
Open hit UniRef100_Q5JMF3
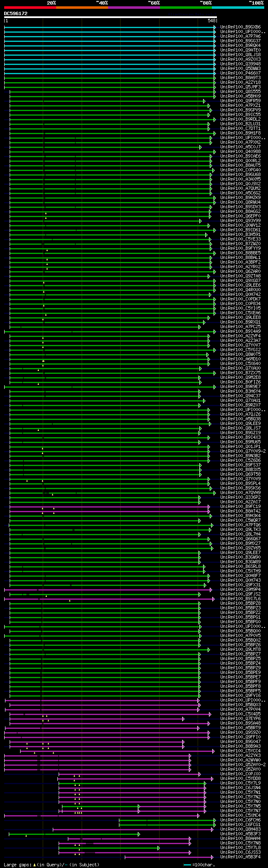tap(240, 87)
